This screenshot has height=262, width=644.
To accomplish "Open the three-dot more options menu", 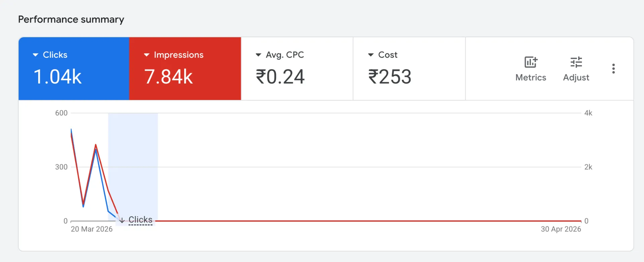I will tap(613, 69).
